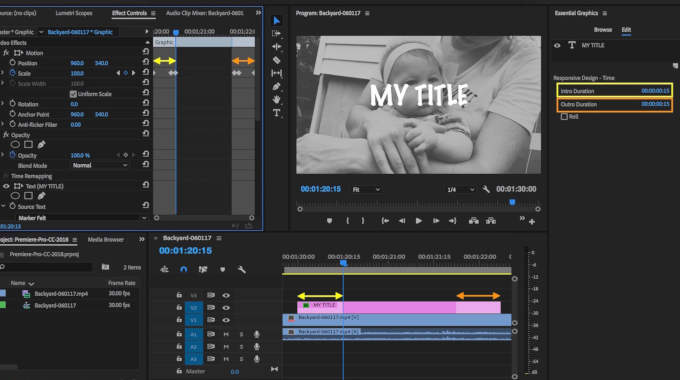Open the Fit zoom level dropdown

coord(366,190)
